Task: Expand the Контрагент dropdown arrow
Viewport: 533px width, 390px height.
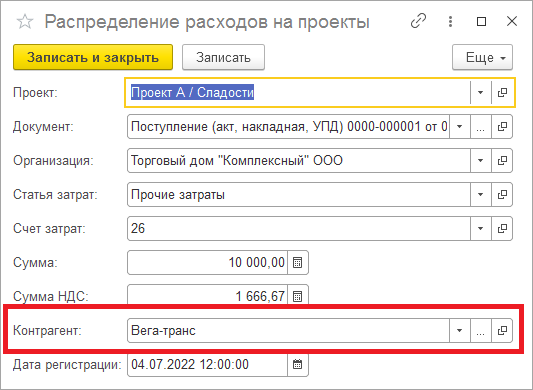Action: [x=460, y=330]
